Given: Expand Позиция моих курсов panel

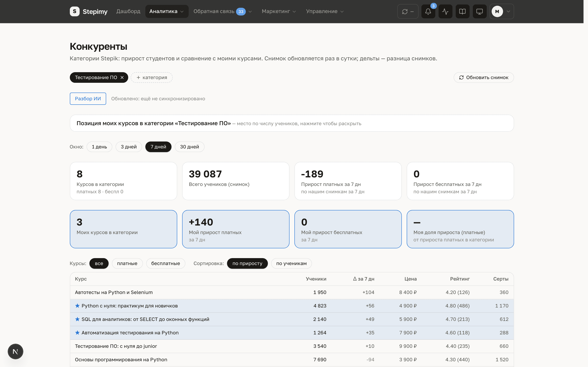Looking at the screenshot, I should [292, 123].
